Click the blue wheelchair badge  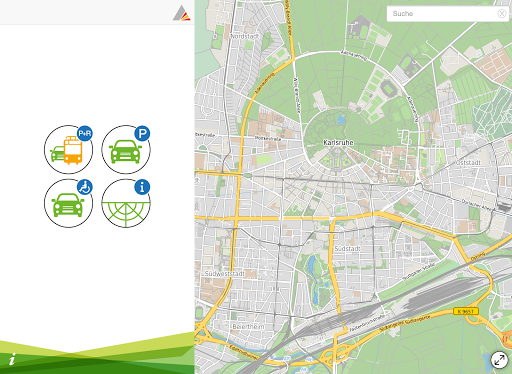[85, 187]
